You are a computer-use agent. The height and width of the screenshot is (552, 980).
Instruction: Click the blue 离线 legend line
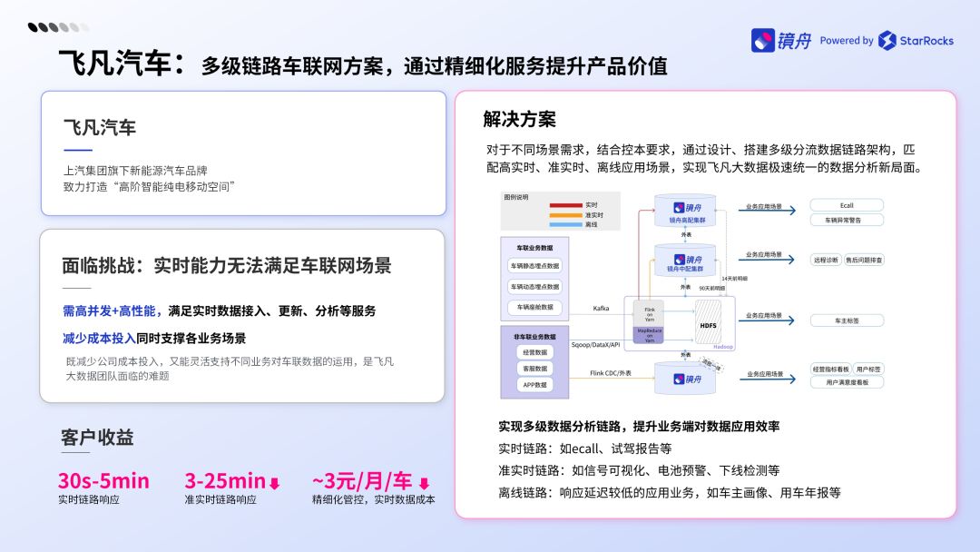click(x=565, y=224)
